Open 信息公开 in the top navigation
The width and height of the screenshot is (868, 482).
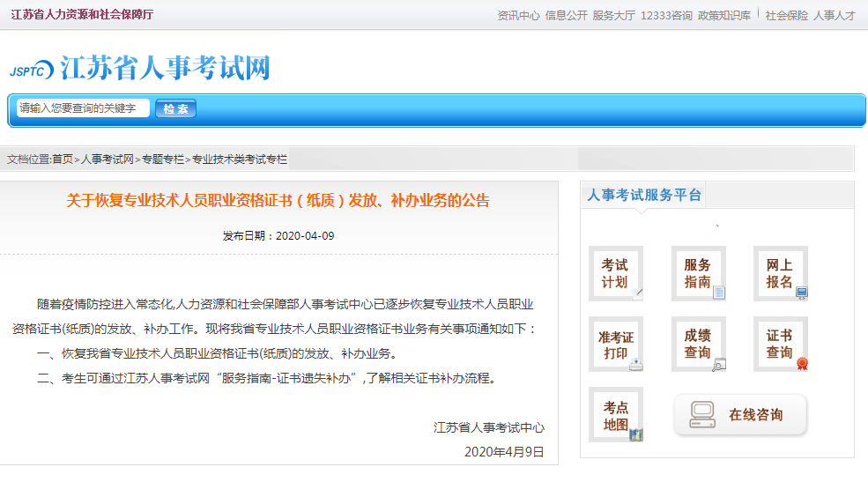tap(566, 16)
